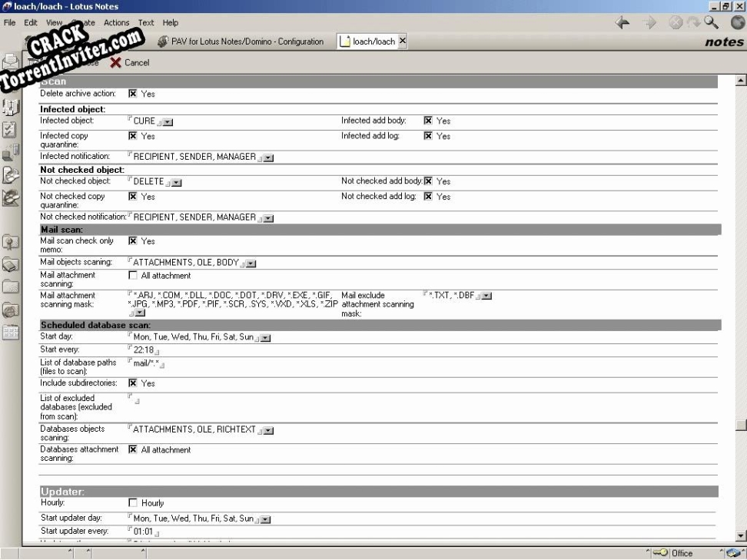
Task: Click the Office location indicator in status bar
Action: point(682,552)
